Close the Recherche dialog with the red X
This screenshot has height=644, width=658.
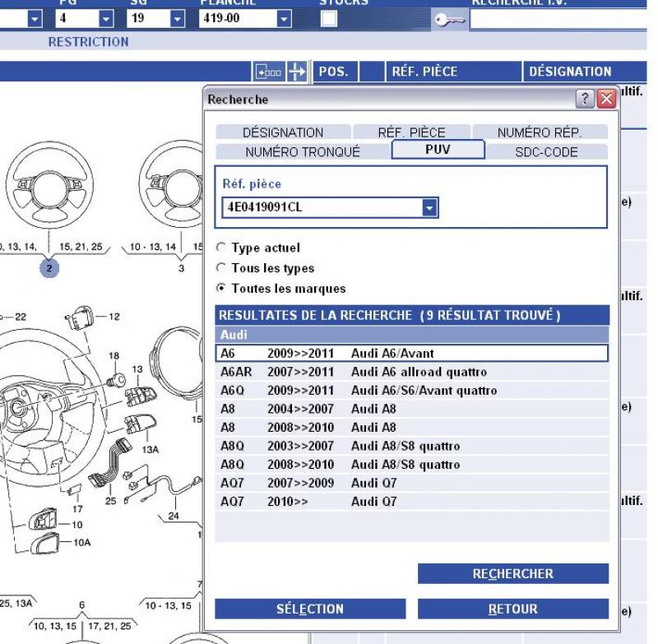607,100
